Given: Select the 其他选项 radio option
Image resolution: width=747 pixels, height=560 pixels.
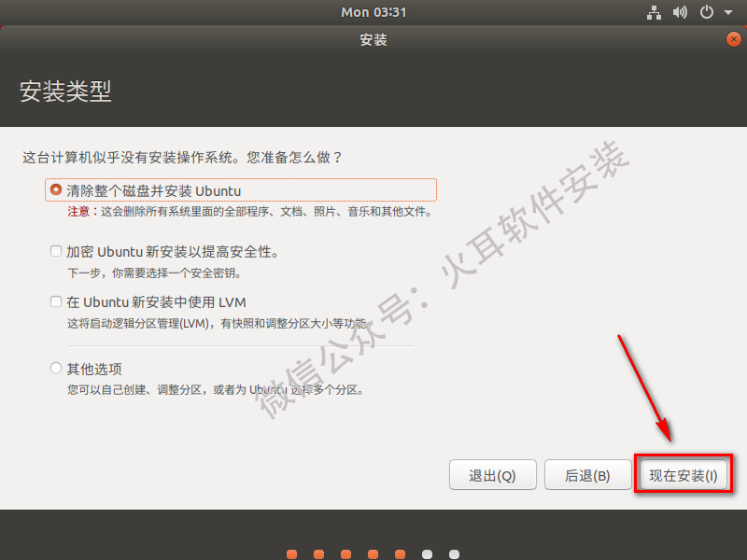Looking at the screenshot, I should 56,368.
